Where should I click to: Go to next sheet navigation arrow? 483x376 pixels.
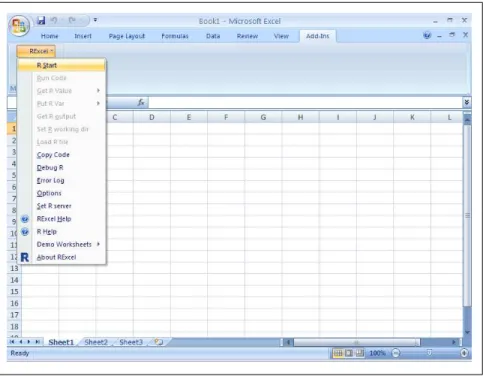click(29, 342)
